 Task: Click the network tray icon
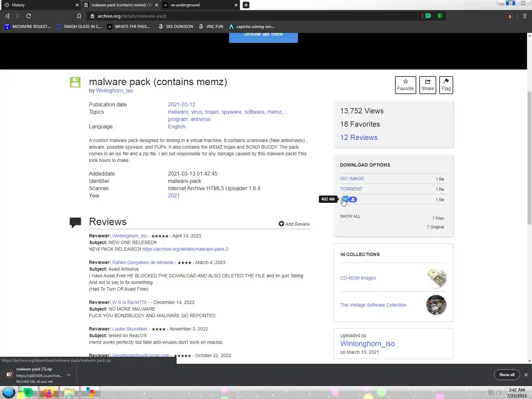tap(491, 393)
